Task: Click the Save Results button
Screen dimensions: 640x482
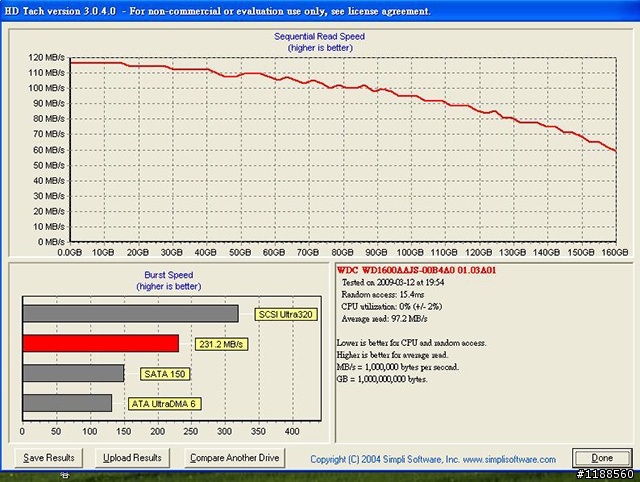Action: (49, 458)
